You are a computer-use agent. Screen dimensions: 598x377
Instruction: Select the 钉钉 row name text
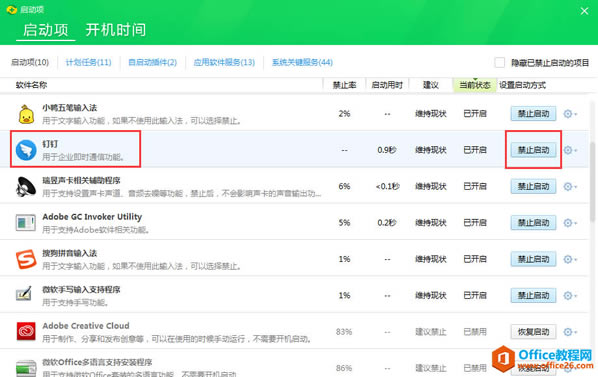[50, 144]
